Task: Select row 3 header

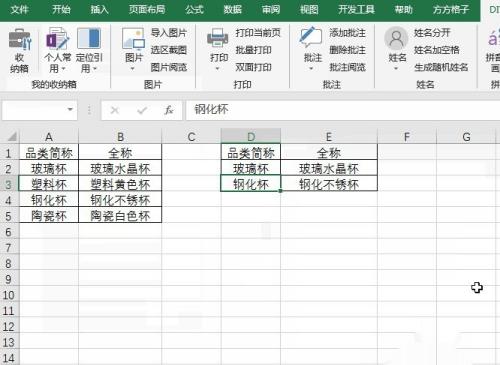Action: click(9, 184)
